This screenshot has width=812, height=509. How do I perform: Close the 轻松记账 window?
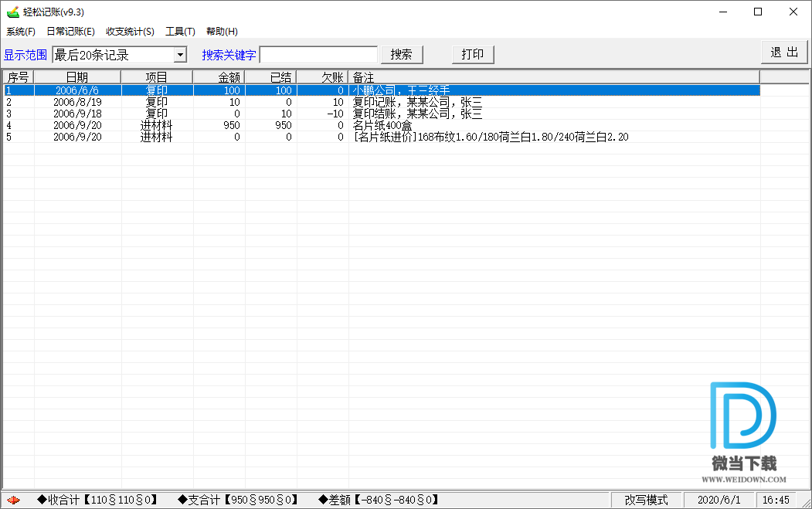coord(793,12)
